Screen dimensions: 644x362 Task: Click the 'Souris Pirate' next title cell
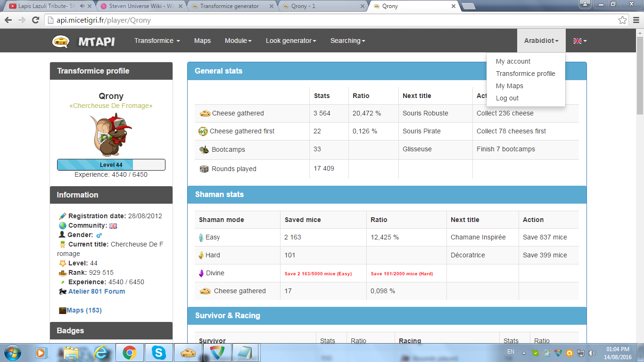pos(435,131)
